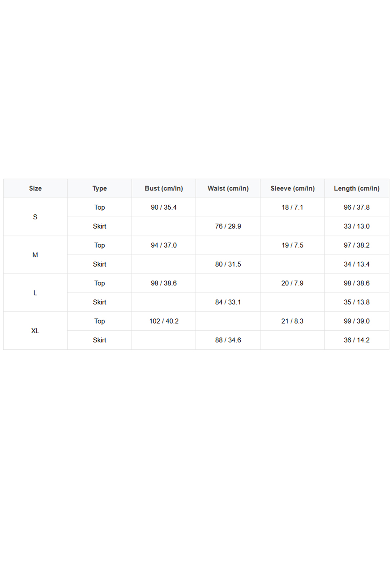This screenshot has height=588, width=392.
Task: Click the Sleeve (cm/in) header
Action: click(x=293, y=188)
